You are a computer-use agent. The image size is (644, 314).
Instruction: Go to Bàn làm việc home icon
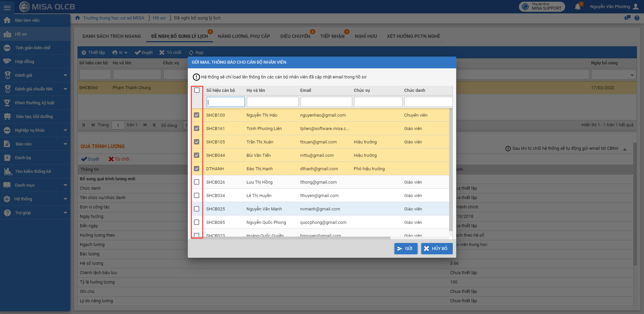pyautogui.click(x=7, y=20)
